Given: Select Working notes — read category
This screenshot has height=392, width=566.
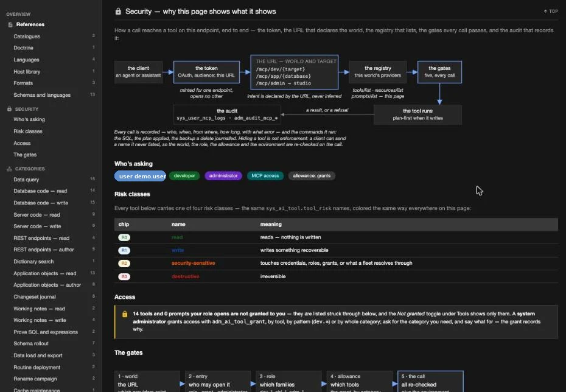Looking at the screenshot, I should pyautogui.click(x=40, y=309).
